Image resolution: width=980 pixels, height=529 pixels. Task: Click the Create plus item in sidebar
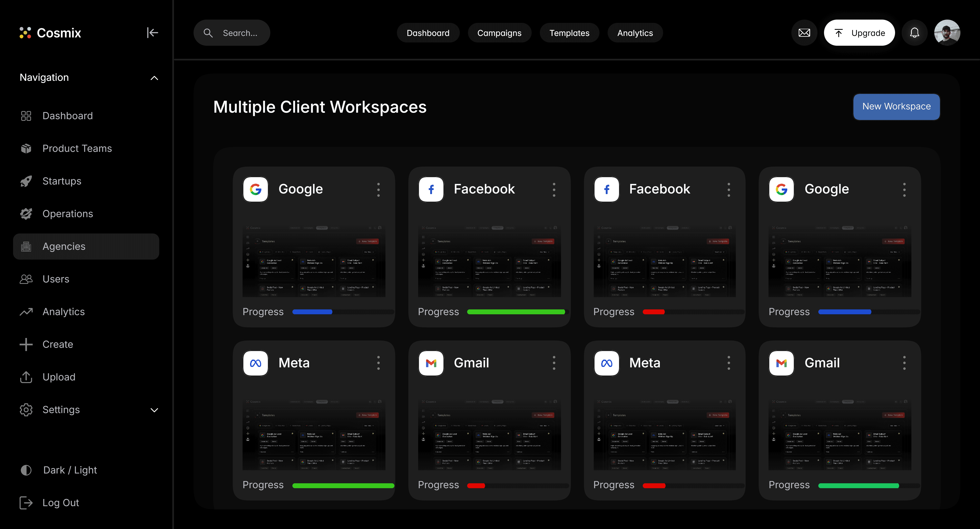click(57, 344)
